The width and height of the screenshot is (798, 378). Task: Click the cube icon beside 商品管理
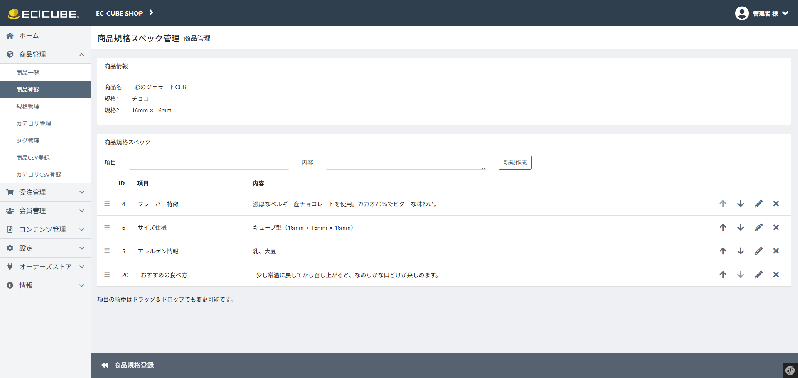point(10,54)
